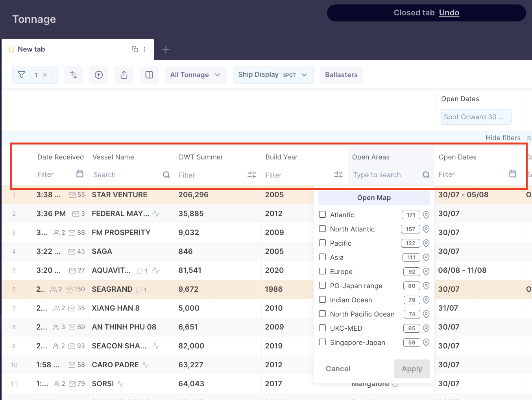The height and width of the screenshot is (400, 532).
Task: Click the Open Map button
Action: tap(374, 198)
